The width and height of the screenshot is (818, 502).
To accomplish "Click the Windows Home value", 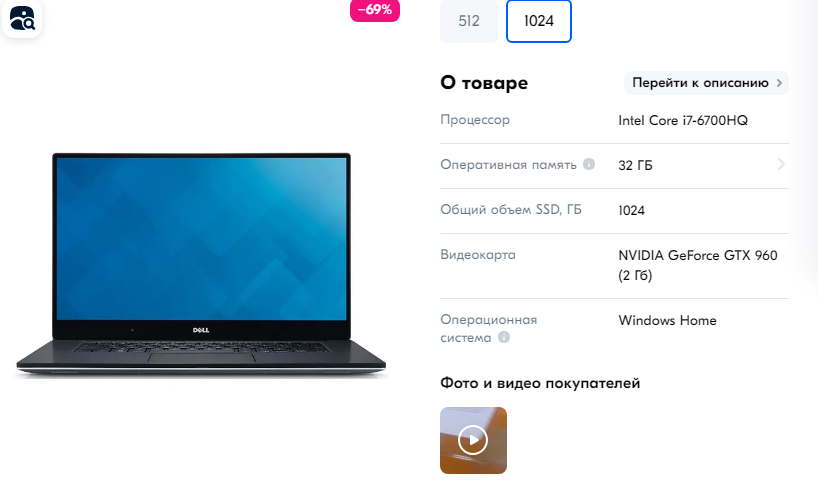I will tap(667, 320).
